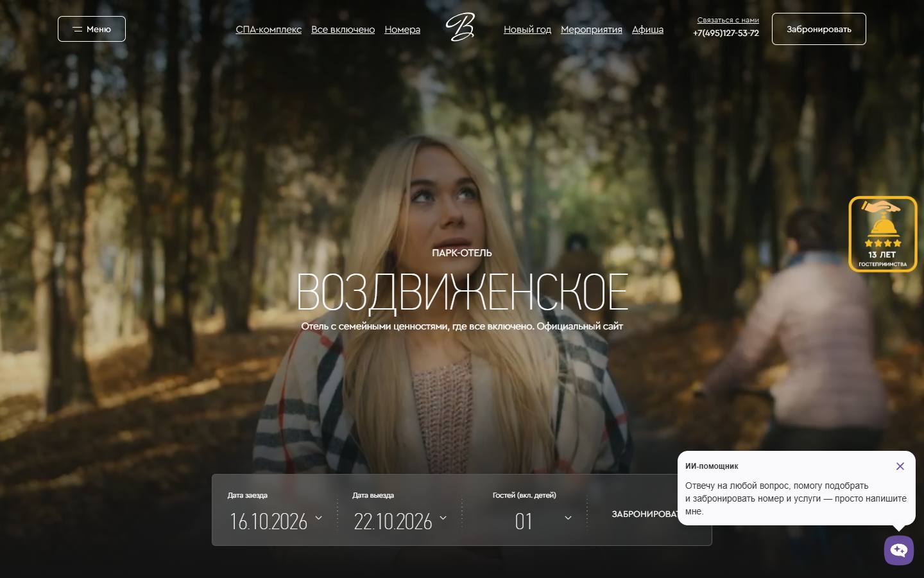Viewport: 924px width, 578px height.
Task: Expand the Дата выезда date dropdown
Action: coord(443,517)
